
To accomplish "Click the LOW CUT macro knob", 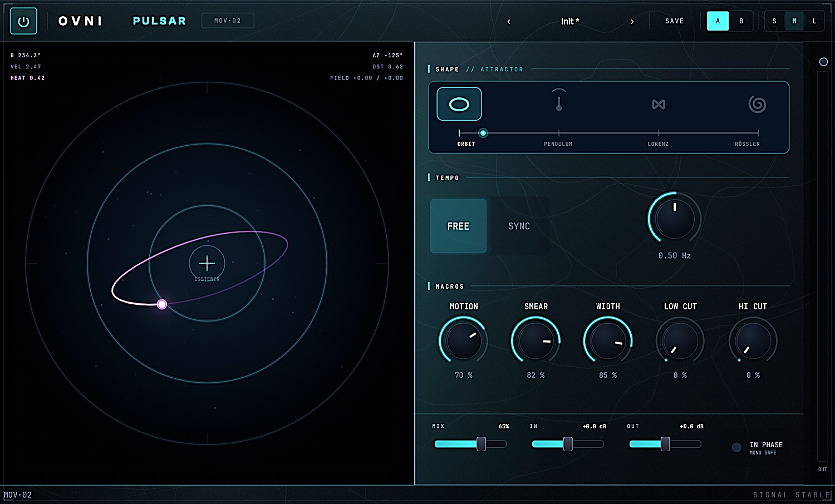I will pos(680,340).
